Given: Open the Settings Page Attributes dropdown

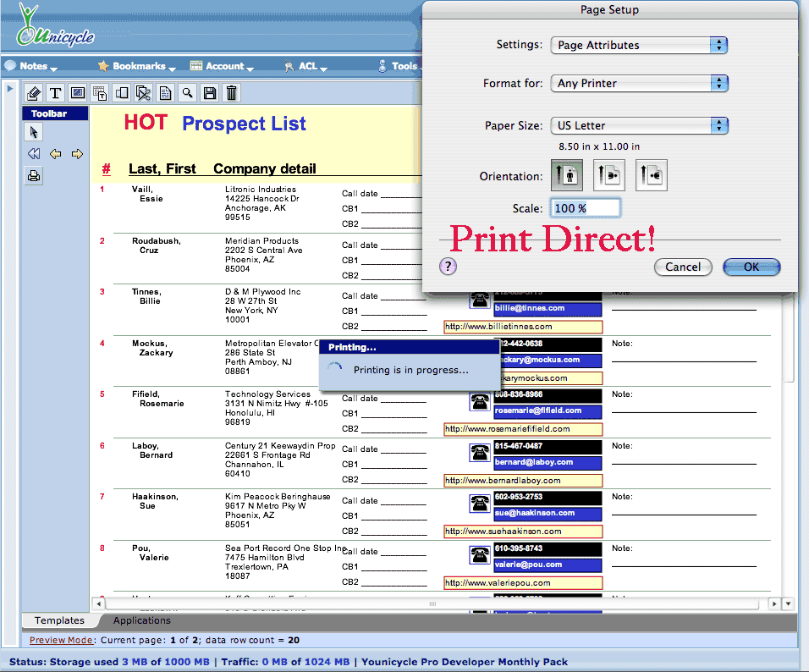Looking at the screenshot, I should [639, 46].
